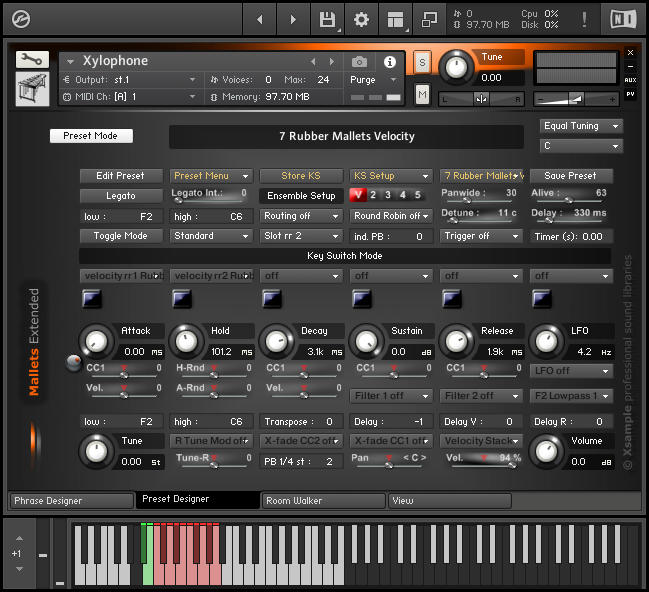
Task: Click the exclamation warning icon
Action: coord(584,19)
